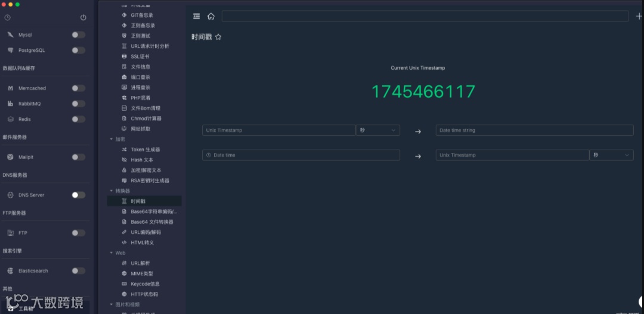Collapse the 图片和视频 group

click(112, 304)
